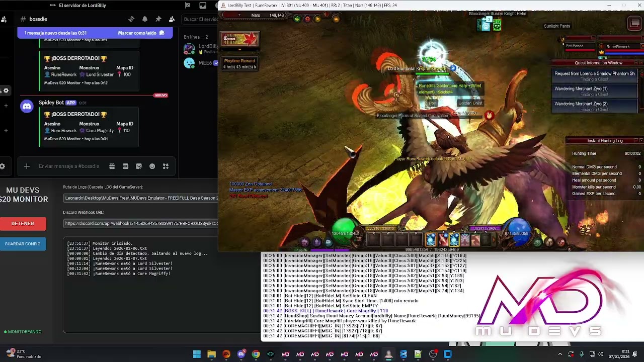Open server invite icon in Discord sidebar
Viewport: 644px width, 362px height.
point(4,19)
